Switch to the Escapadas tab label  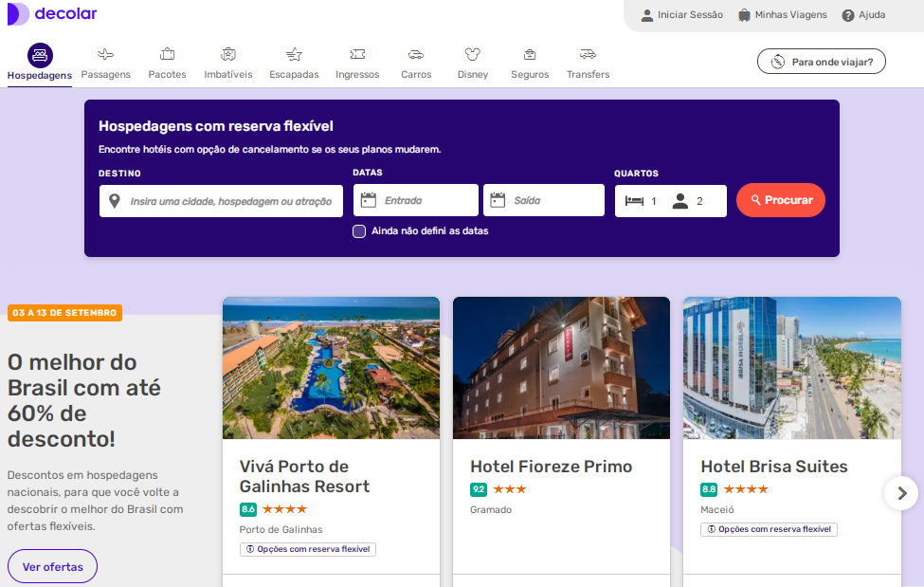pos(294,74)
